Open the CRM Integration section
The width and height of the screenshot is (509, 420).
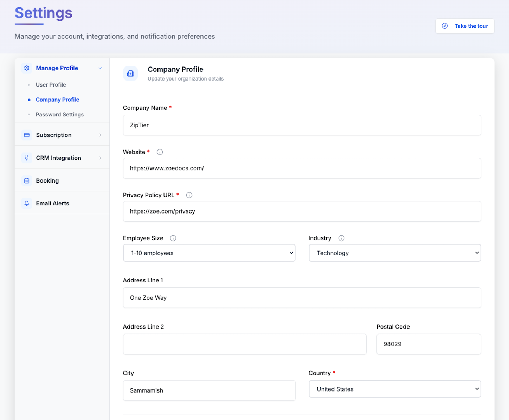click(x=62, y=158)
